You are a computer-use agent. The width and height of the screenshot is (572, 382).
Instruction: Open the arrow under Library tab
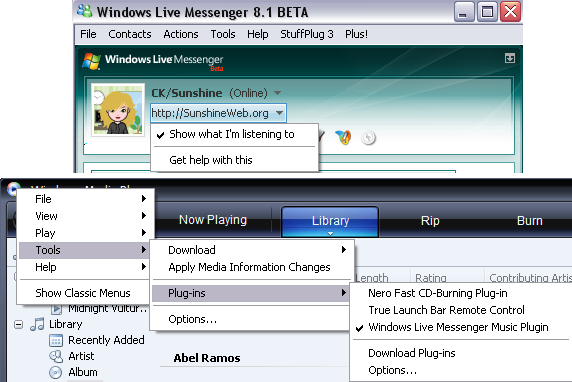point(330,233)
